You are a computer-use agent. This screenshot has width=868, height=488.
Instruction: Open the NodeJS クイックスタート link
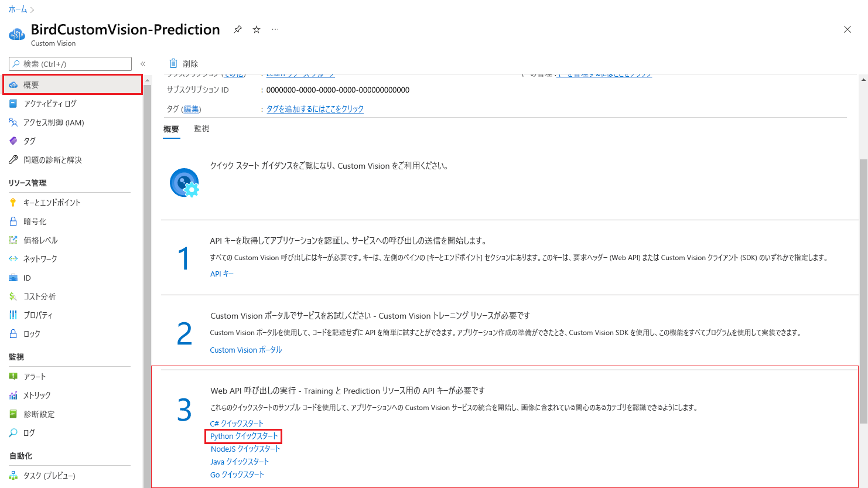[x=245, y=449]
